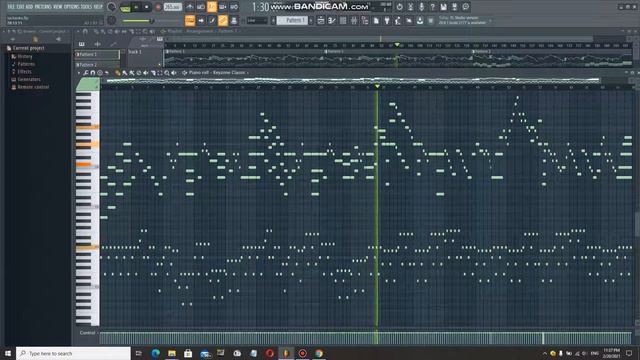Click the save project disk icon
The width and height of the screenshot is (640, 360).
pyautogui.click(x=443, y=7)
